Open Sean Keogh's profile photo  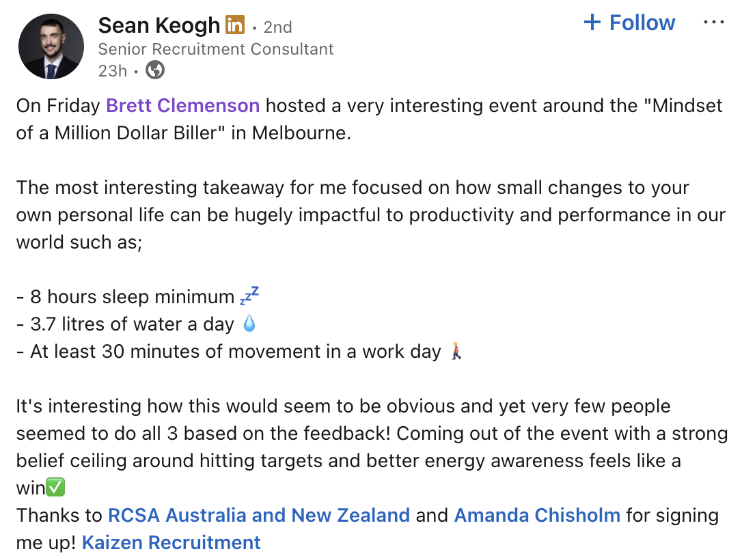pyautogui.click(x=51, y=47)
